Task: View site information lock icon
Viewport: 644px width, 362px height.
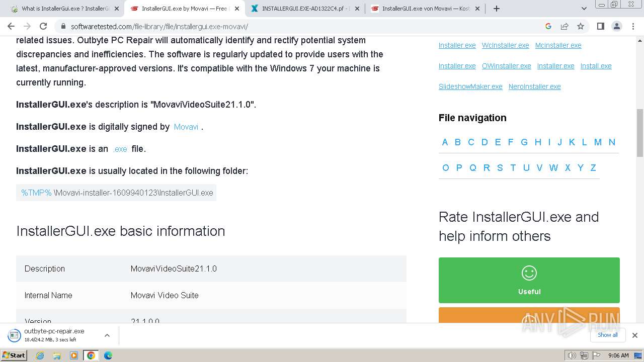Action: [63, 26]
